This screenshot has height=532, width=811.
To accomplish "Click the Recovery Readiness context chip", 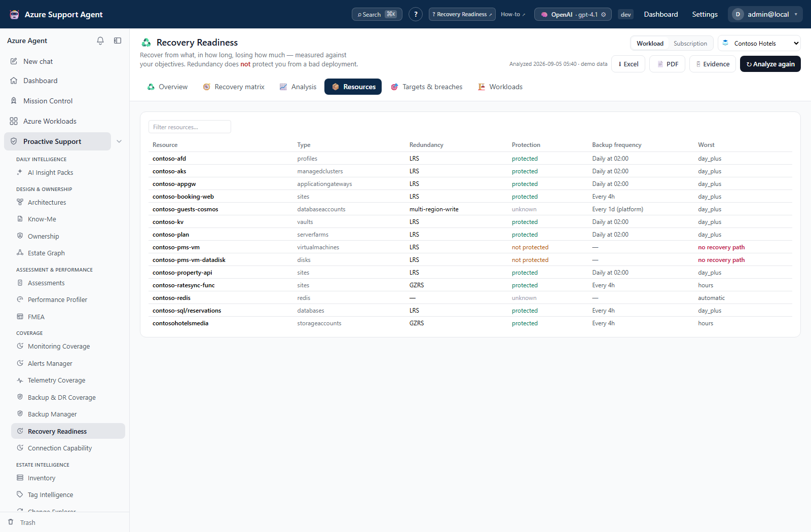I will click(x=462, y=14).
